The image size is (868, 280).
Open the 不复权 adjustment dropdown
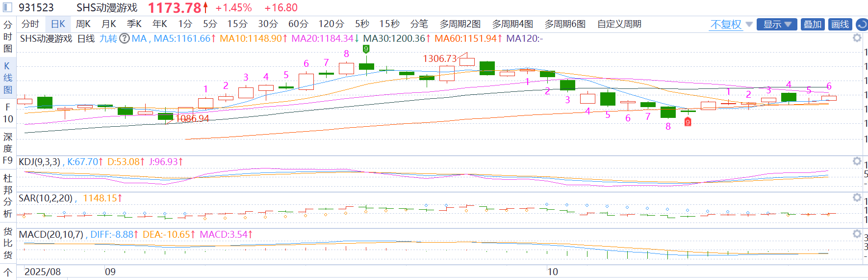point(731,24)
